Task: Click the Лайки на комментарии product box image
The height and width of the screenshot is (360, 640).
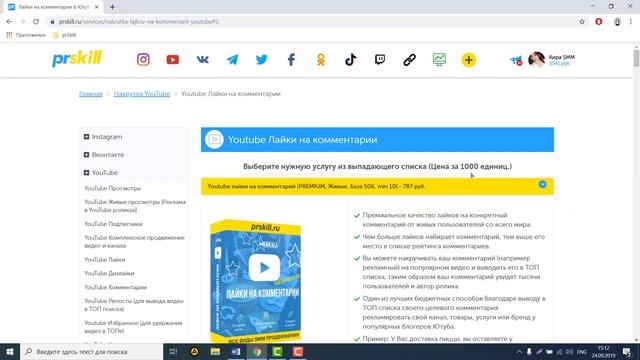Action: (x=256, y=280)
